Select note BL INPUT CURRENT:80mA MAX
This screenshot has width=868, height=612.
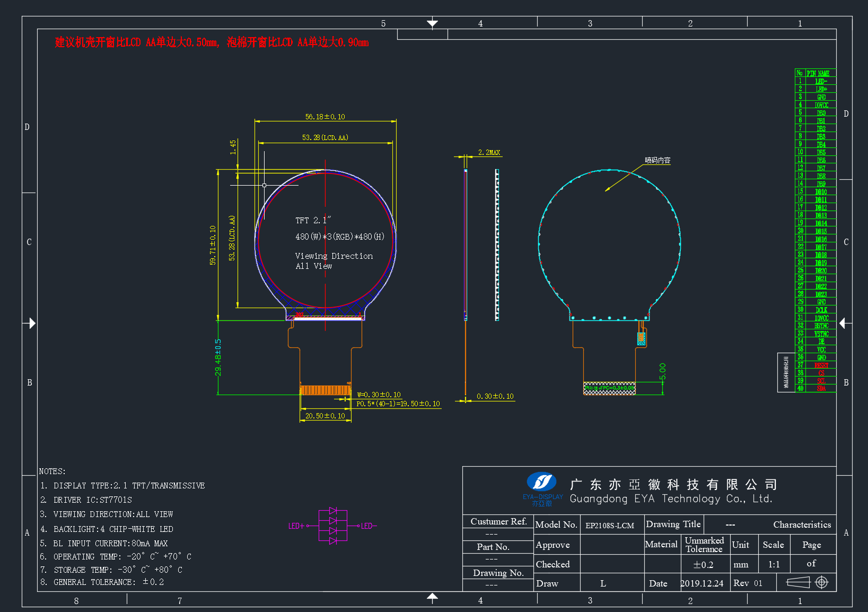click(x=104, y=543)
